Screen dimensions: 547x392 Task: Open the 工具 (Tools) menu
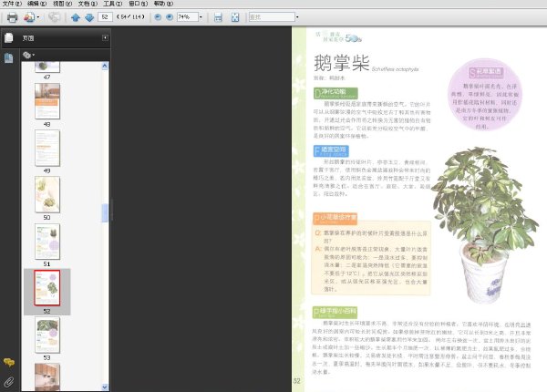[x=113, y=4]
